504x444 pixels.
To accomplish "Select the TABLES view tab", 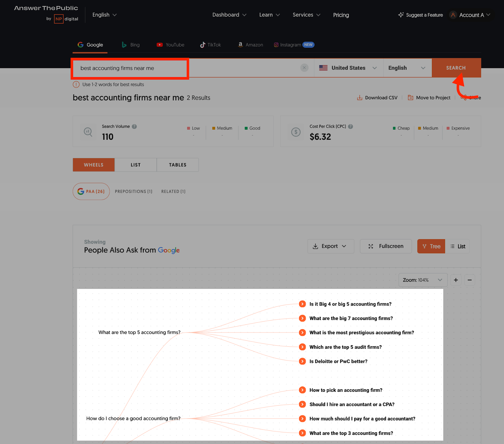I will (178, 165).
